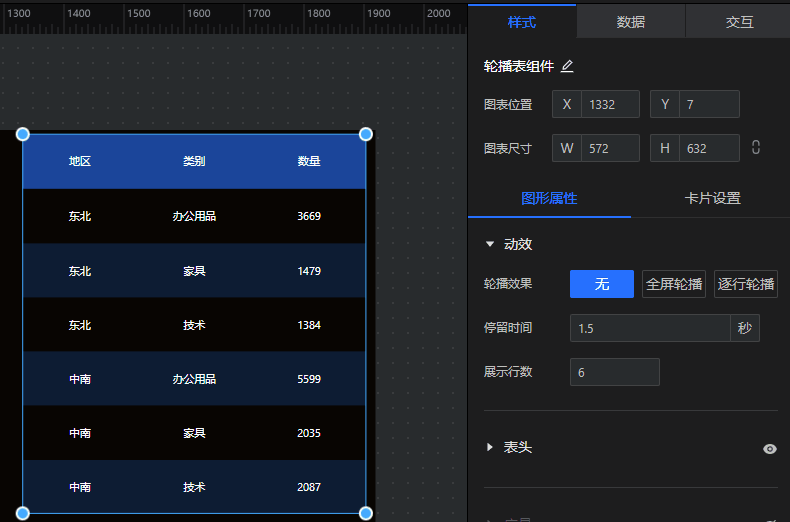The height and width of the screenshot is (522, 790).
Task: Click the 展示行数 input field
Action: point(614,372)
